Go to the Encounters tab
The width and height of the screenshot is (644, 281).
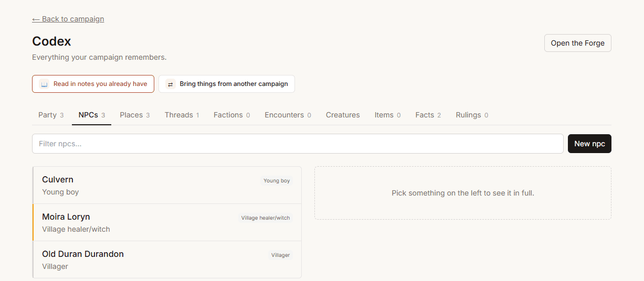288,115
